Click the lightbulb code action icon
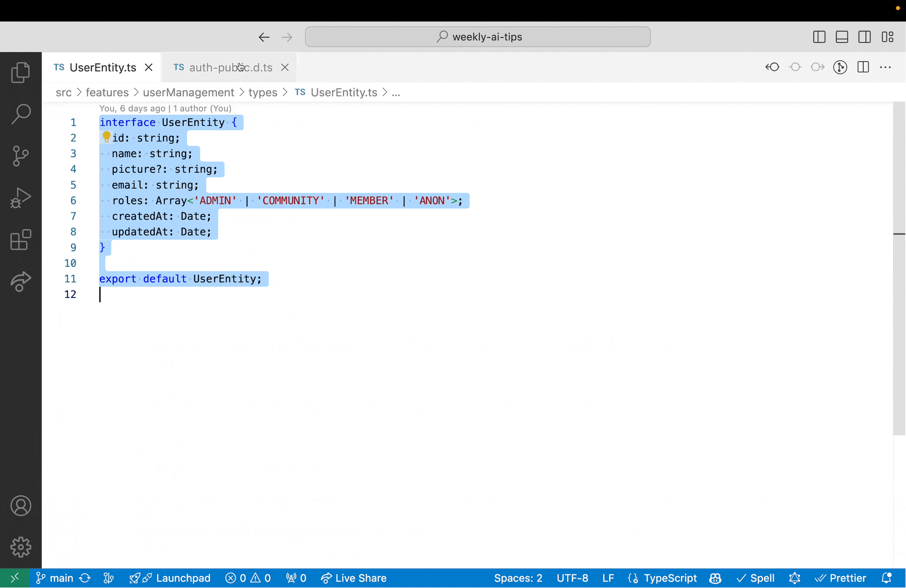 point(106,137)
